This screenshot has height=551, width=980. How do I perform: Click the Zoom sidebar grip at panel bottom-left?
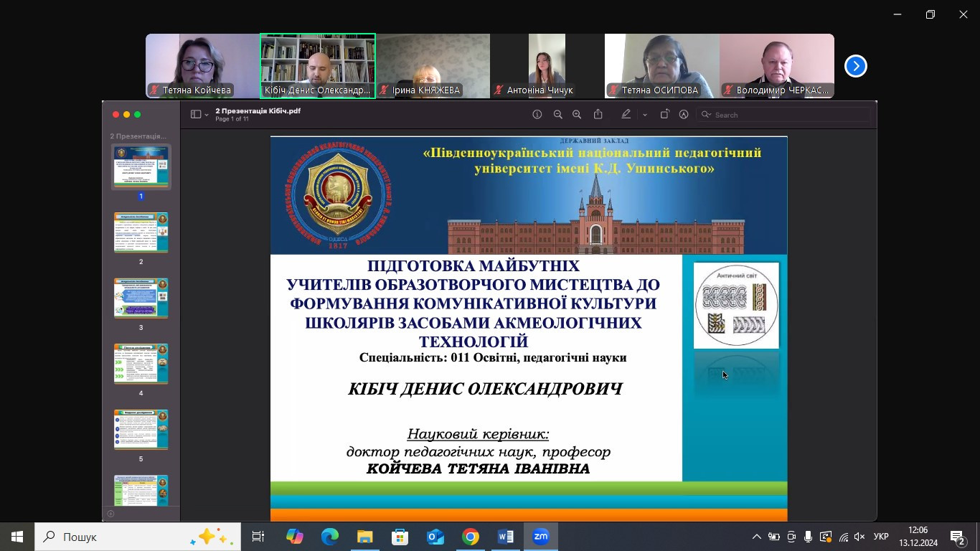[x=110, y=514]
